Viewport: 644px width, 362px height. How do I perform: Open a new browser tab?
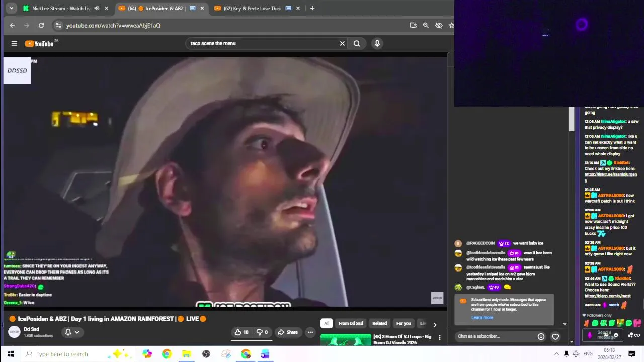click(x=312, y=8)
